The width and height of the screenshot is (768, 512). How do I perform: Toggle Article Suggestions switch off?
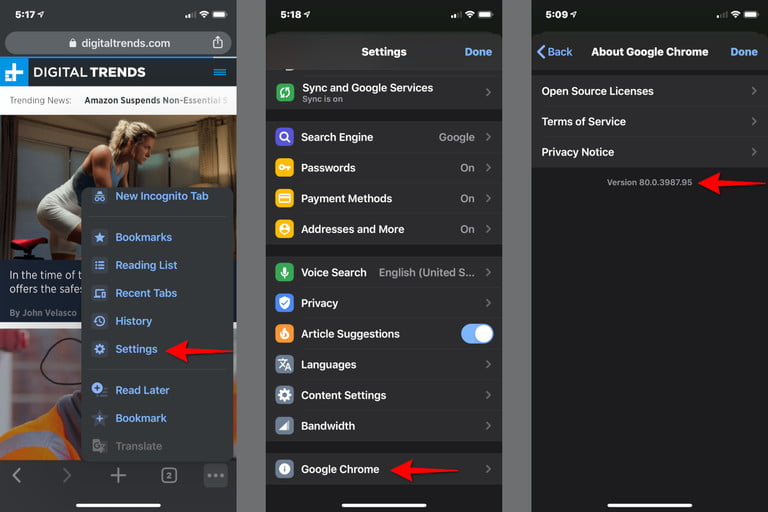[x=477, y=334]
